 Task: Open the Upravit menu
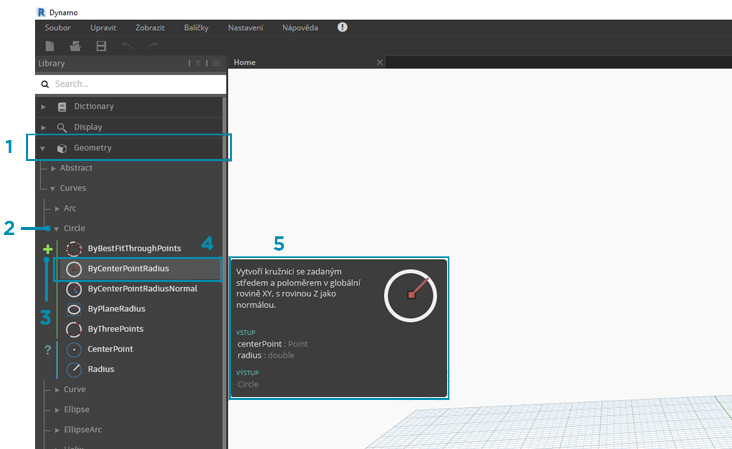pyautogui.click(x=103, y=28)
